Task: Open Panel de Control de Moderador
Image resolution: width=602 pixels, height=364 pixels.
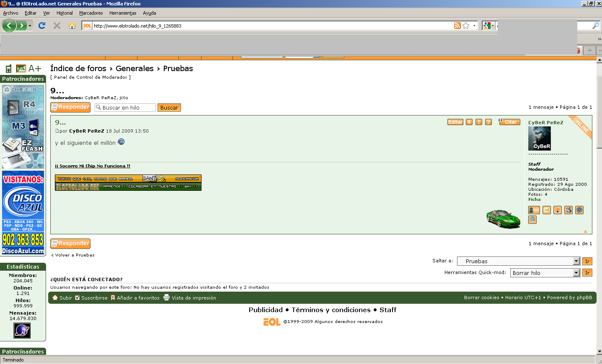Action: point(90,77)
